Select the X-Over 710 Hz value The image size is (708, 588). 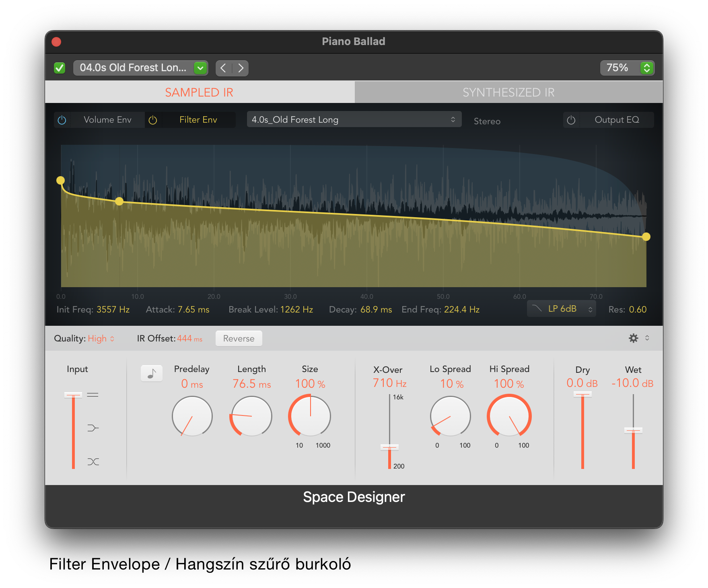click(x=389, y=383)
